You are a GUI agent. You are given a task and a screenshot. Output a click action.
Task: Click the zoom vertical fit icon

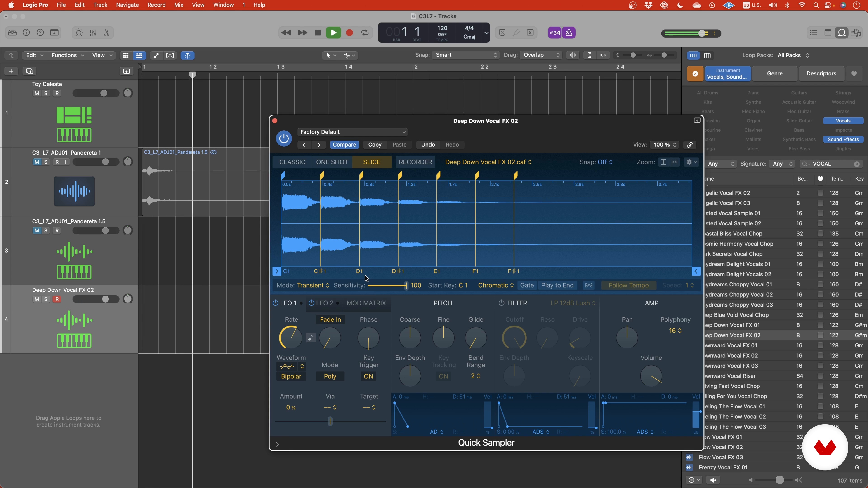(x=663, y=162)
